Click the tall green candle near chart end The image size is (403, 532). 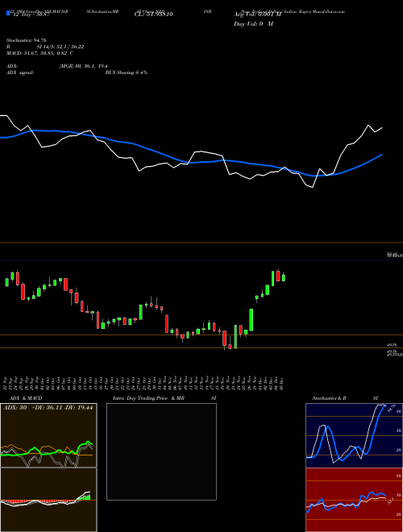pos(251,320)
